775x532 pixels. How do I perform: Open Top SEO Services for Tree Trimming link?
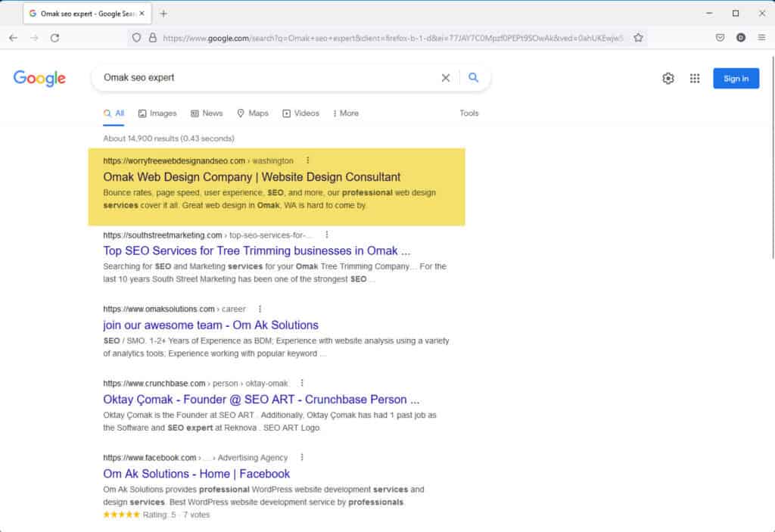pos(257,250)
